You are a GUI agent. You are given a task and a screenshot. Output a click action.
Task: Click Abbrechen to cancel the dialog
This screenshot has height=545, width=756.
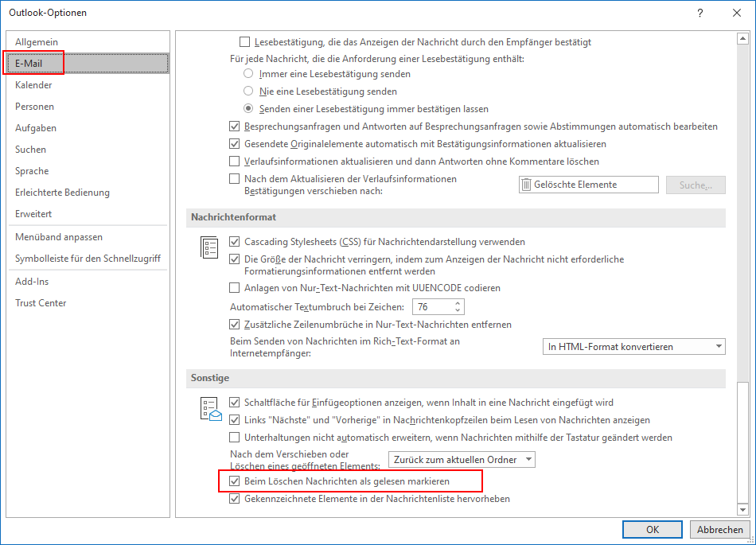(720, 530)
